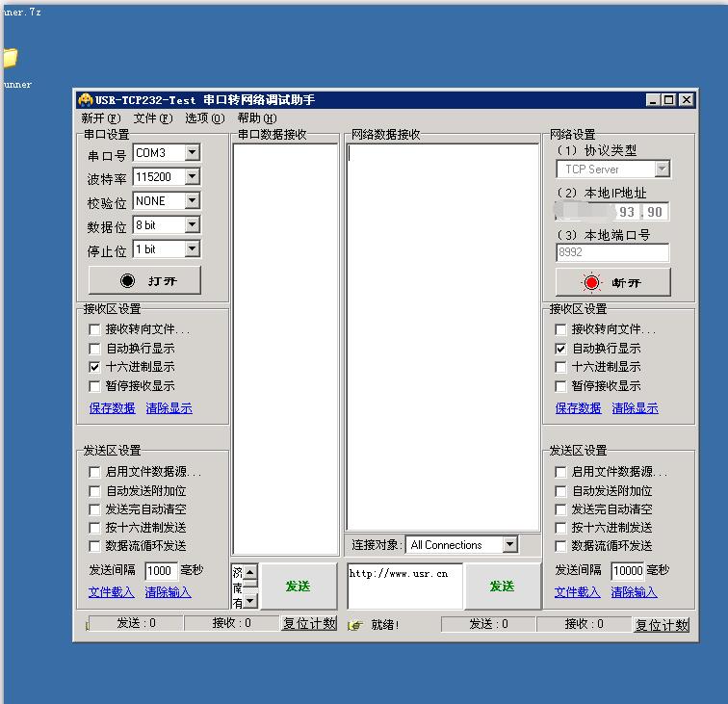This screenshot has width=728, height=704.
Task: Expand the All Connections dropdown
Action: [x=509, y=545]
